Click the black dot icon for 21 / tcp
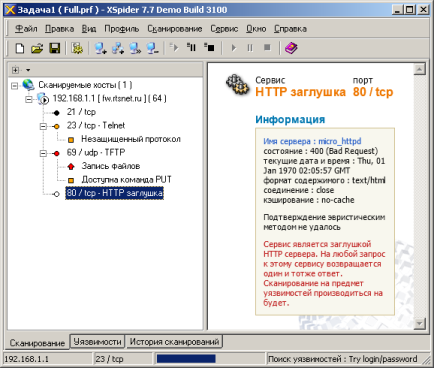The height and width of the screenshot is (368, 434). click(x=57, y=113)
